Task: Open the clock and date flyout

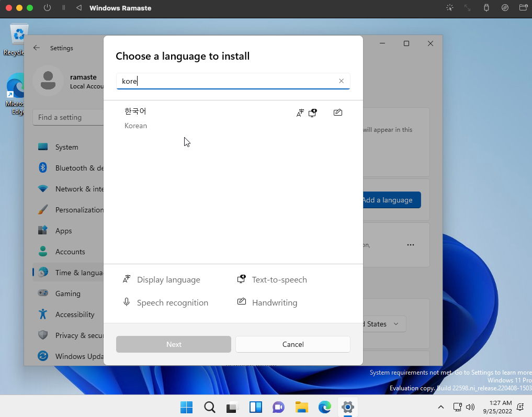Action: (497, 407)
